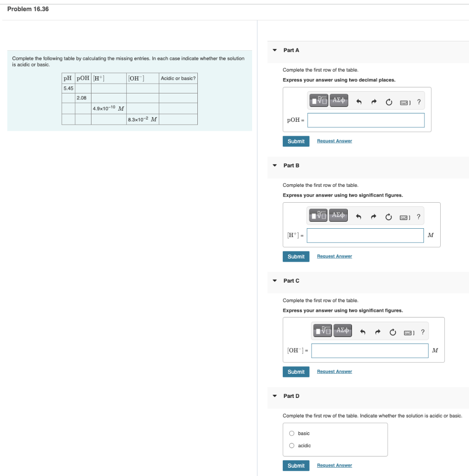
Task: Open the keyboard shortcuts icon in Part B
Action: point(404,216)
